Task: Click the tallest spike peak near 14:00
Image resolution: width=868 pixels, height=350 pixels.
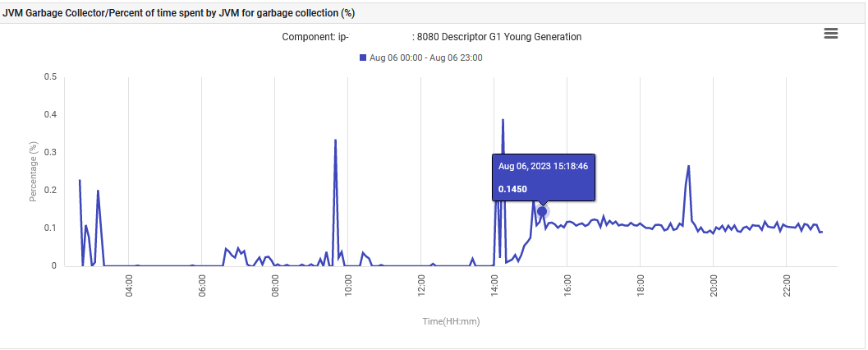Action: (x=503, y=120)
